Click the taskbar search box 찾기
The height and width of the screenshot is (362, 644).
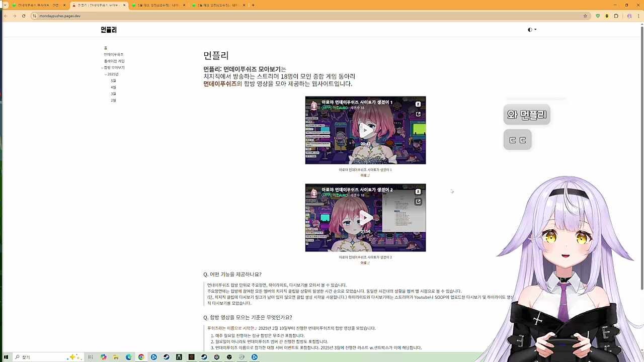[x=47, y=357]
